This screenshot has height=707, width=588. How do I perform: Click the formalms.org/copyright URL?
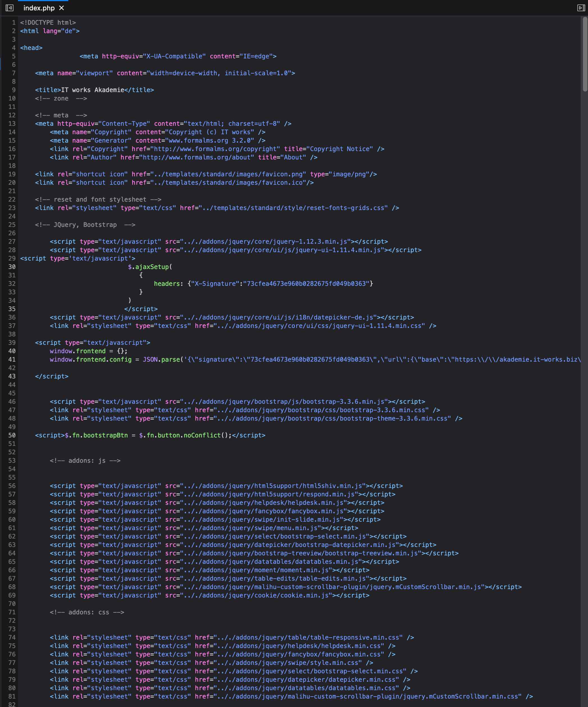click(x=216, y=149)
